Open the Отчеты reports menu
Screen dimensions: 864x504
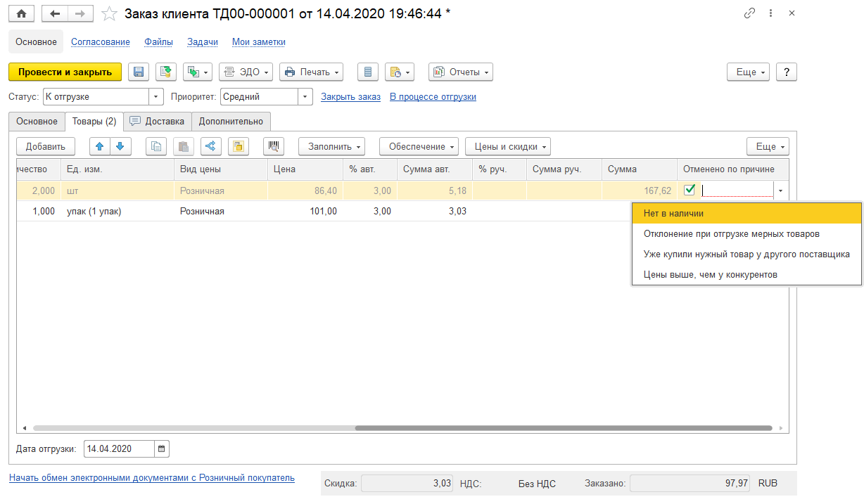461,72
